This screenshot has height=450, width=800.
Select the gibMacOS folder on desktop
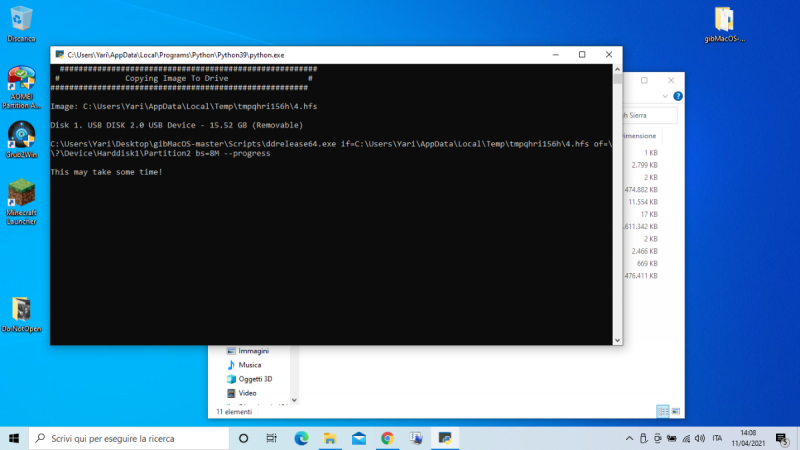pyautogui.click(x=724, y=24)
